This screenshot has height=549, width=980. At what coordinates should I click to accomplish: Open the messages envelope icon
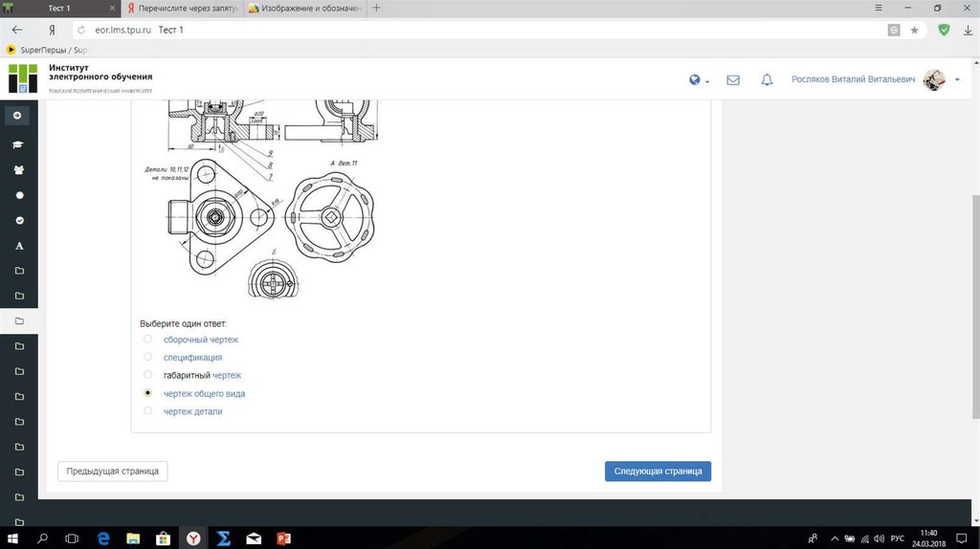pos(733,80)
